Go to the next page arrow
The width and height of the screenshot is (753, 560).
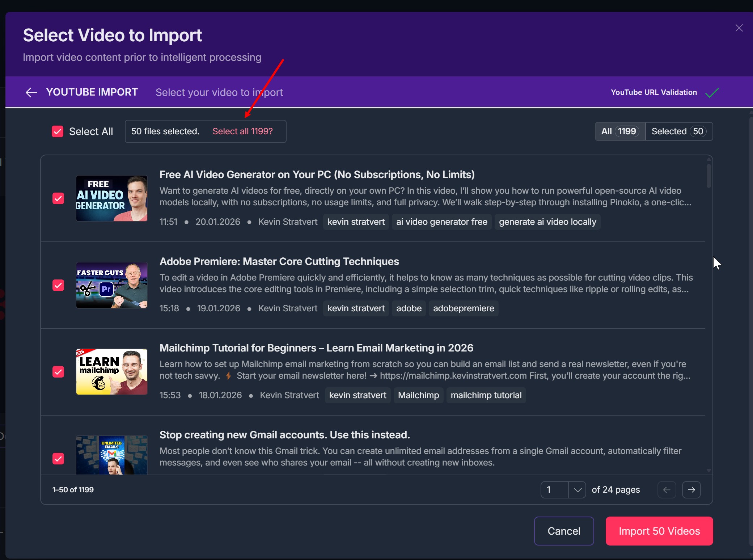point(691,490)
